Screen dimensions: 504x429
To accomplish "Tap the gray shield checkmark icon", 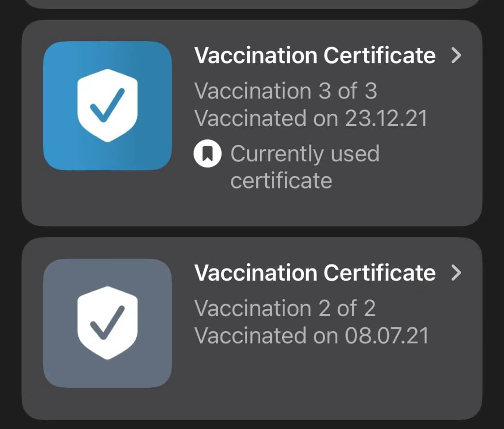I will click(108, 323).
